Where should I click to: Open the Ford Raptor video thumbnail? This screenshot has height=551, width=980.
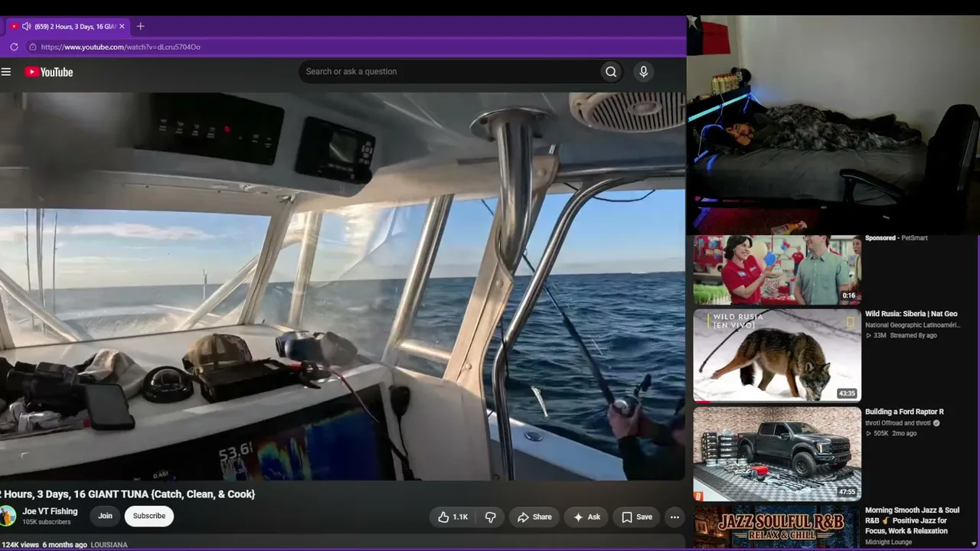pyautogui.click(x=777, y=454)
